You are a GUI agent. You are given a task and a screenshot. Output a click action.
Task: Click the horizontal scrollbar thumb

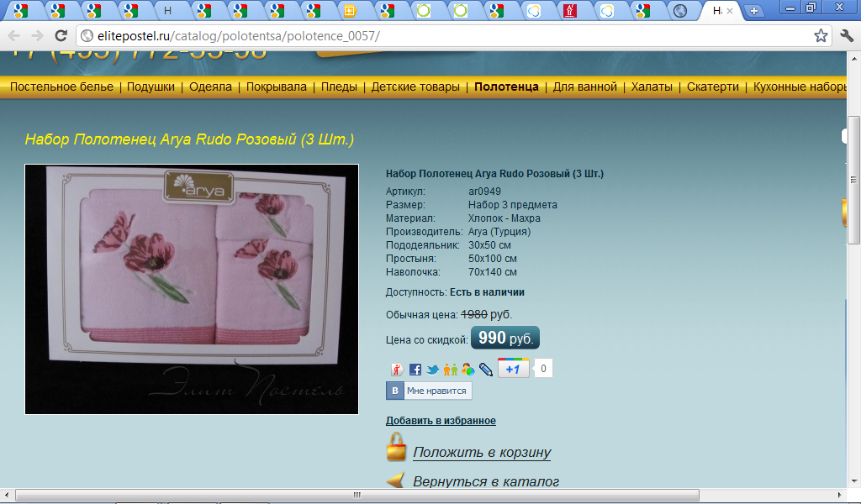(x=357, y=495)
